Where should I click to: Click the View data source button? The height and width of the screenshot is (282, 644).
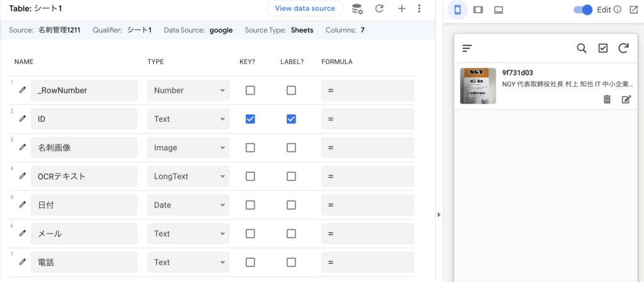coord(305,9)
